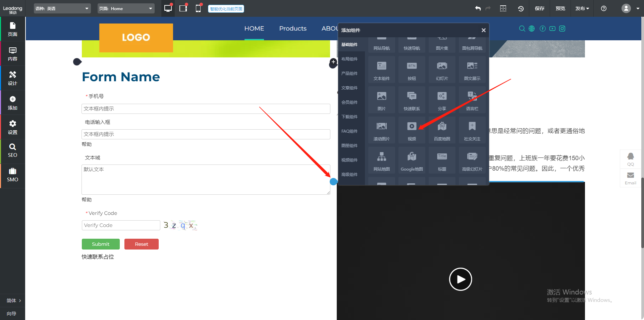Choose the 按钮 button component

pyautogui.click(x=412, y=70)
